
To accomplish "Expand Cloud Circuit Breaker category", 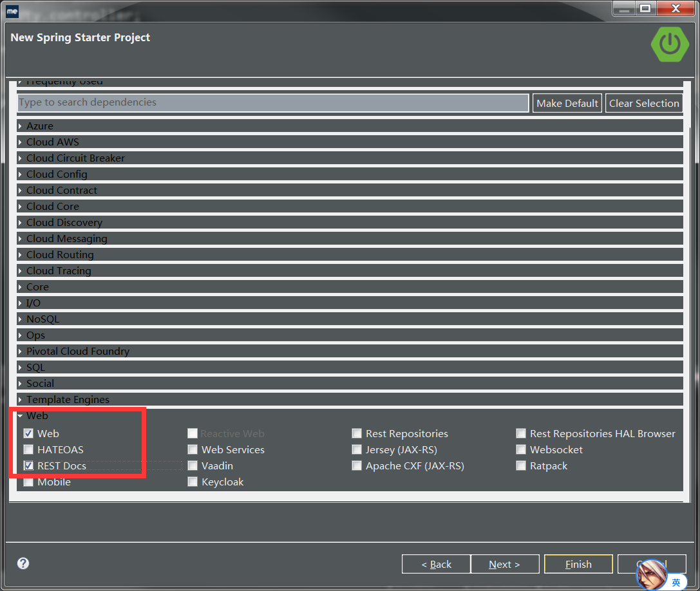I will pyautogui.click(x=350, y=158).
